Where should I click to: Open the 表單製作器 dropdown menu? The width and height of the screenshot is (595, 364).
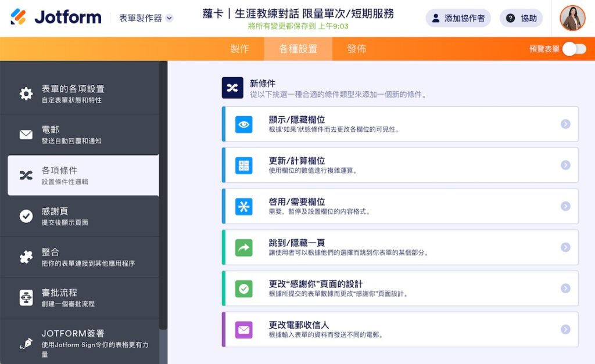tap(146, 18)
